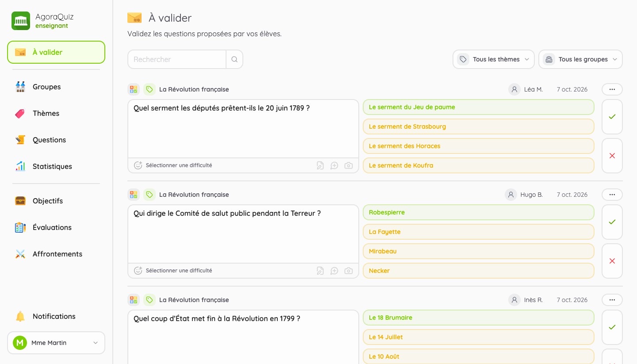
Task: Click Léa M.'s user avatar icon
Action: pyautogui.click(x=514, y=89)
